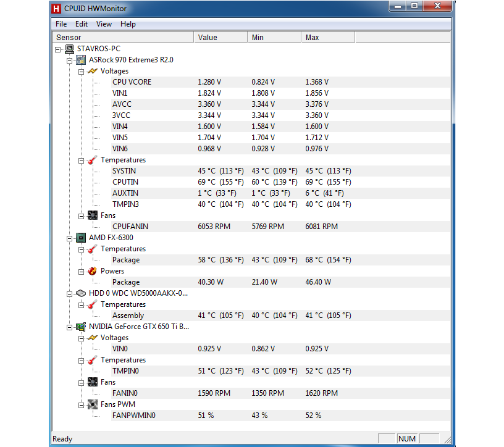Viewport: 504px width, 447px height.
Task: Open the Help menu
Action: [x=128, y=24]
